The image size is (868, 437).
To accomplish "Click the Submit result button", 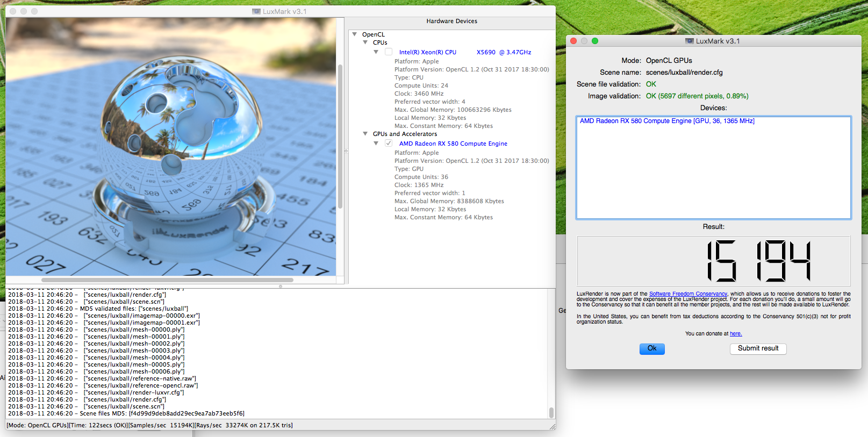I will pyautogui.click(x=758, y=349).
